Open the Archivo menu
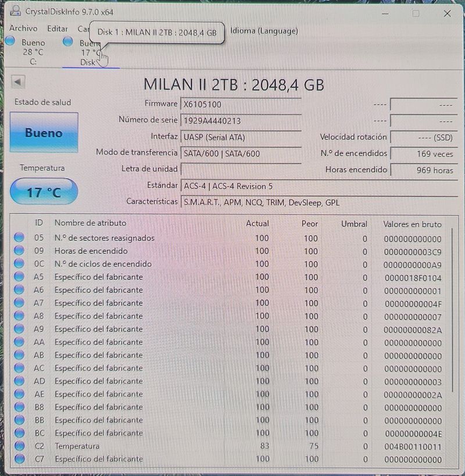The image size is (465, 476). (x=23, y=28)
